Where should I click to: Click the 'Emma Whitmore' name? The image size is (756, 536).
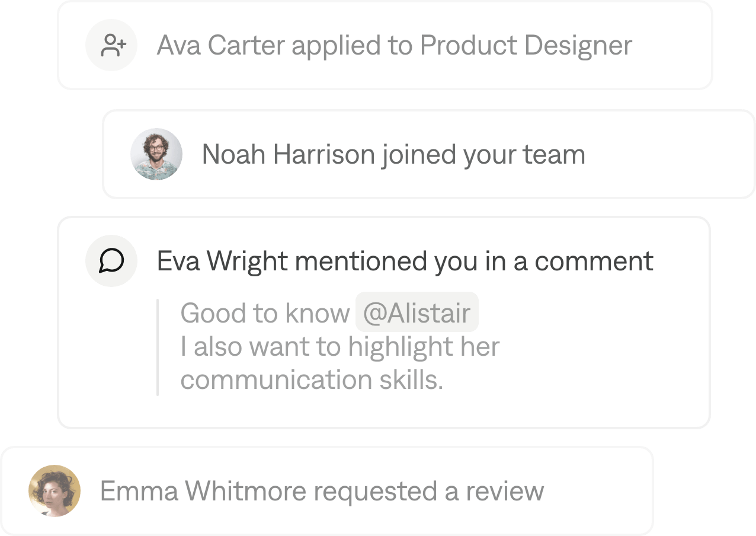[x=203, y=491]
